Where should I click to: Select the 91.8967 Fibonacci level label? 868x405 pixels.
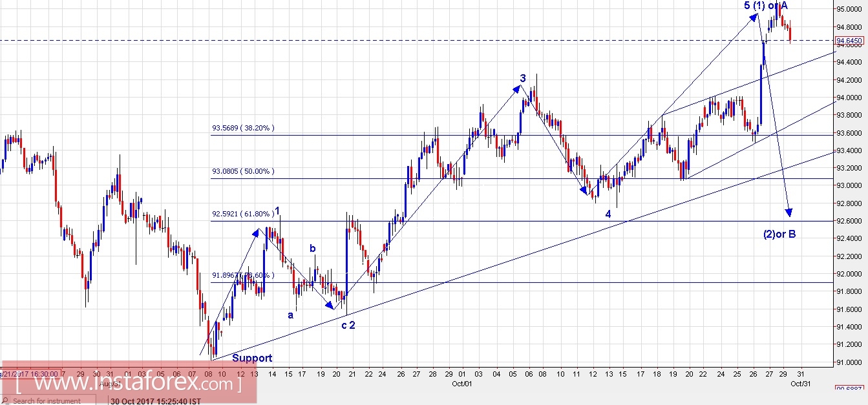click(243, 275)
